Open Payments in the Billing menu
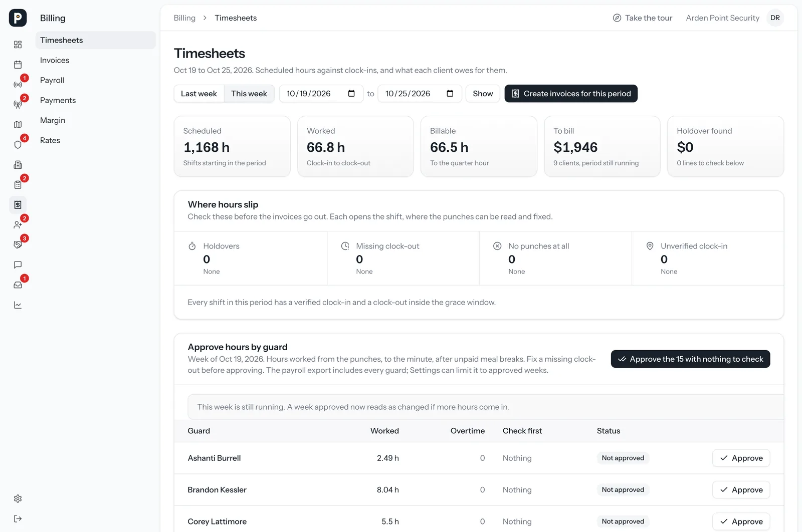 point(96,100)
